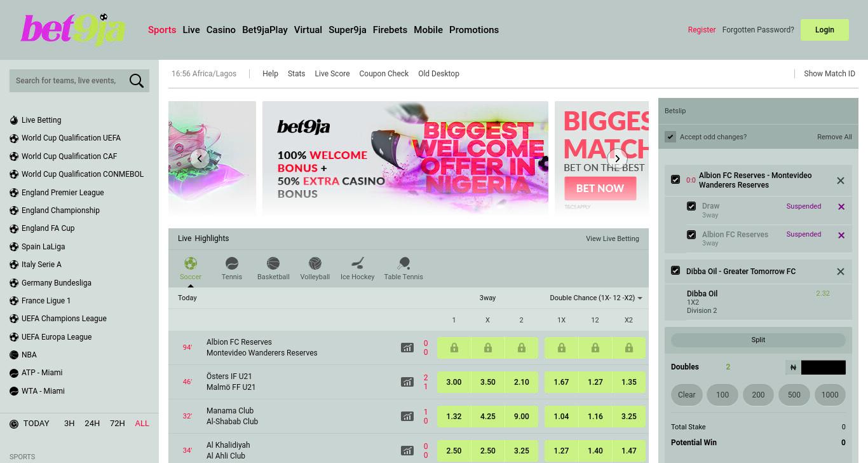Set stake with the 100 button
868x463 pixels.
point(722,395)
